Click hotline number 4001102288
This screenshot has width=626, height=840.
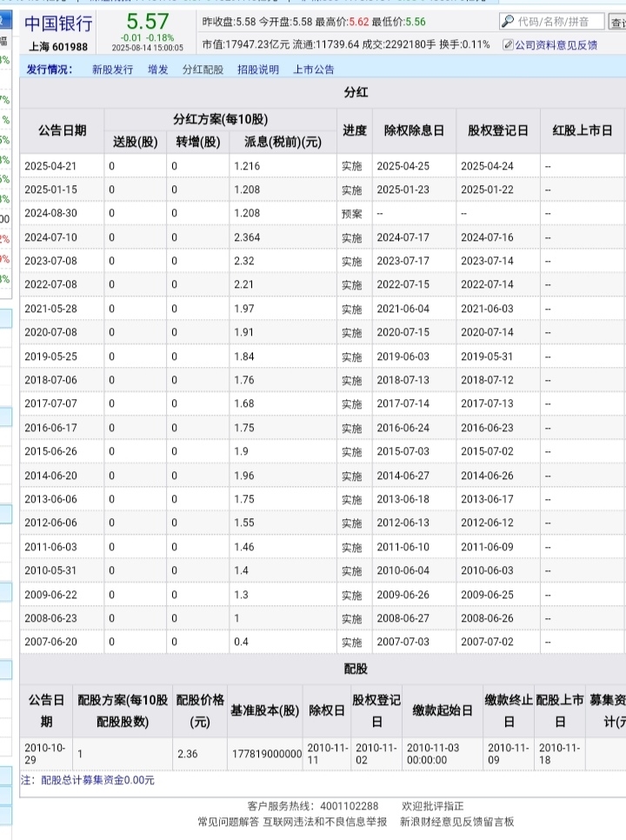(350, 806)
